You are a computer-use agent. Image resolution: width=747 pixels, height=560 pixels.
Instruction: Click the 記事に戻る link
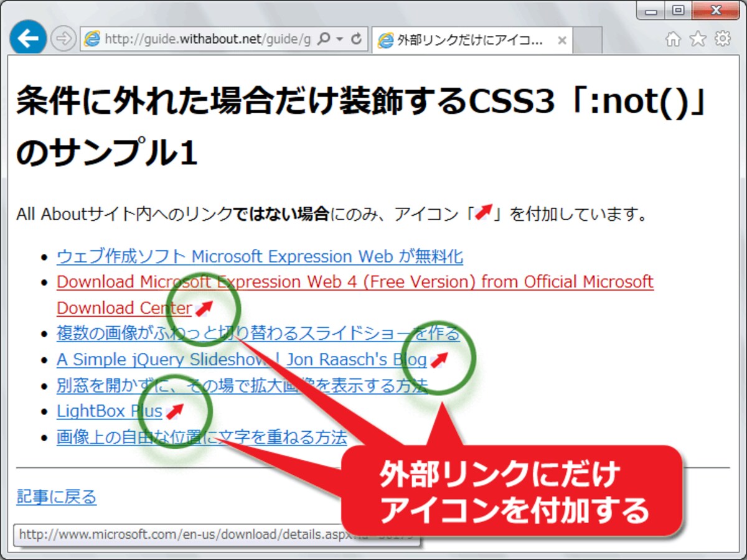57,497
